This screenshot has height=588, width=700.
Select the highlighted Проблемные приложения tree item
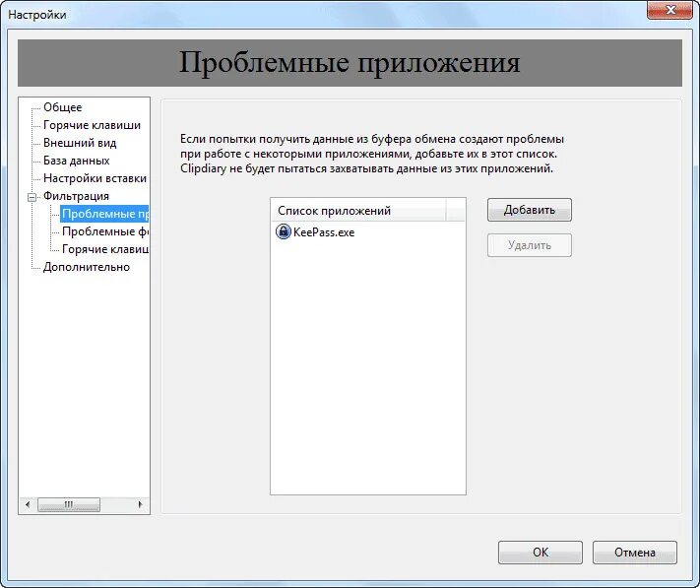pyautogui.click(x=105, y=214)
